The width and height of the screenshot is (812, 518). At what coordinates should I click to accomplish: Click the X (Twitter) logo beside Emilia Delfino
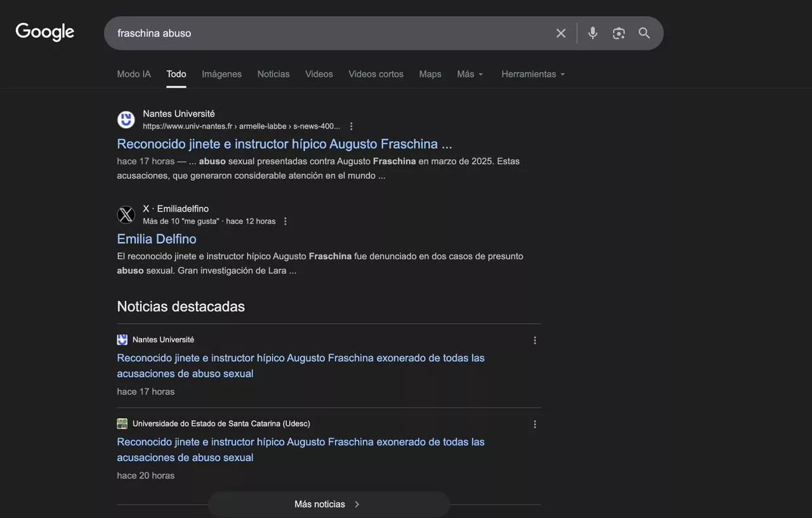126,215
